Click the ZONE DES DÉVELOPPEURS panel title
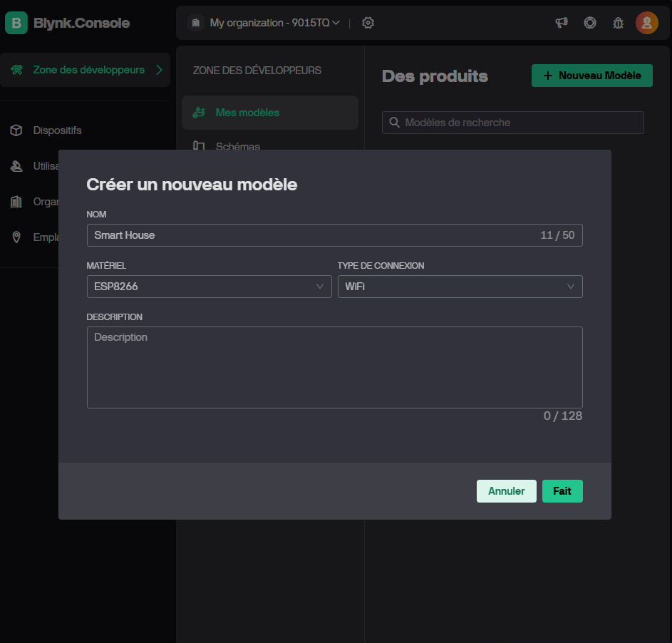The width and height of the screenshot is (672, 643). pyautogui.click(x=257, y=71)
